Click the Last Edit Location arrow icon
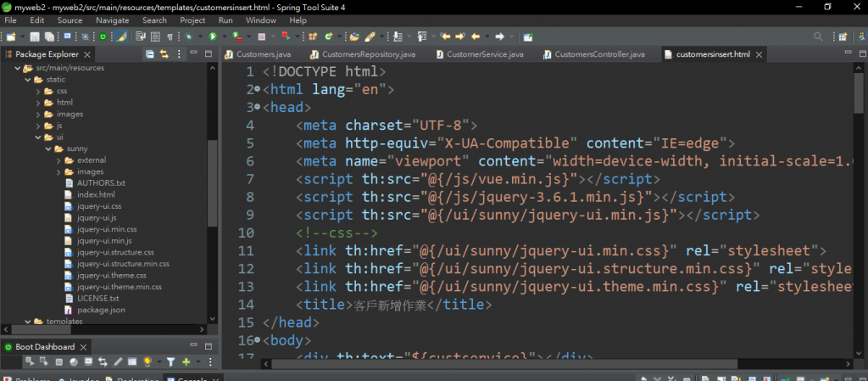Image resolution: width=868 pixels, height=381 pixels. click(x=445, y=36)
